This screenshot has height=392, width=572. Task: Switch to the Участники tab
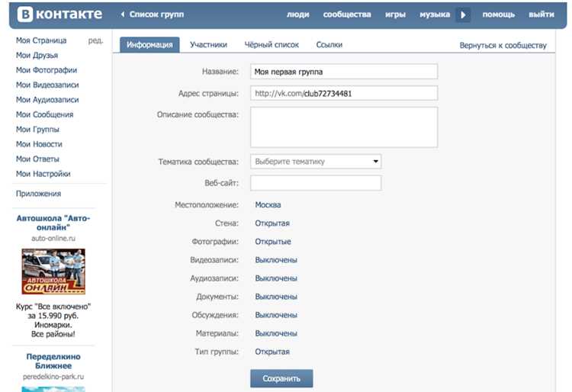[x=208, y=45]
